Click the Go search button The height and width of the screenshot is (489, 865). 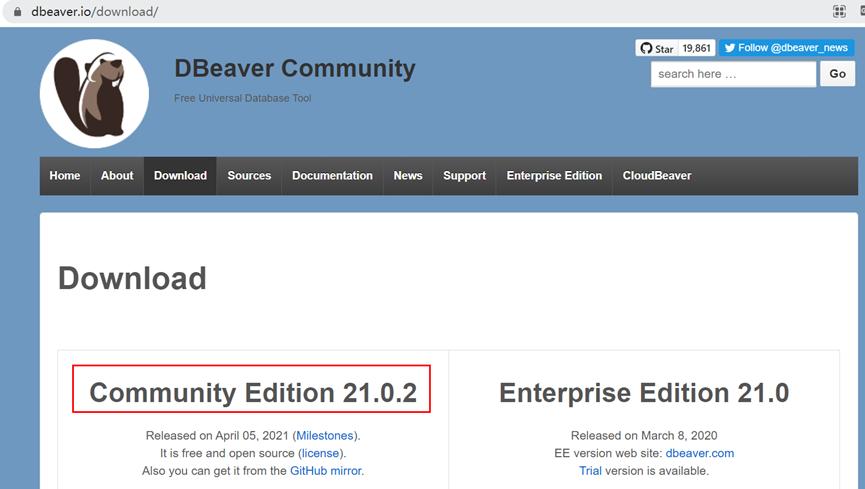coord(837,74)
